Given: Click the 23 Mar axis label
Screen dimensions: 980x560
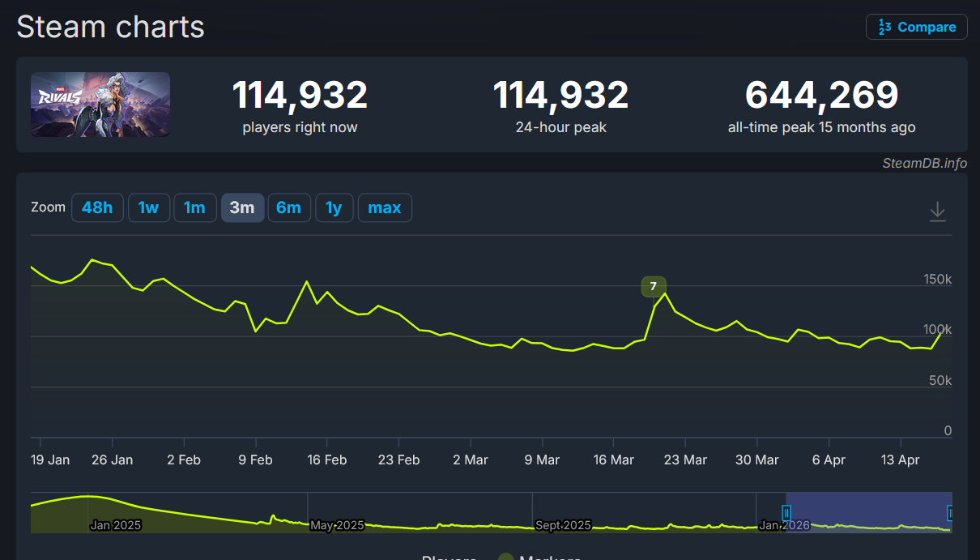Looking at the screenshot, I should point(685,460).
